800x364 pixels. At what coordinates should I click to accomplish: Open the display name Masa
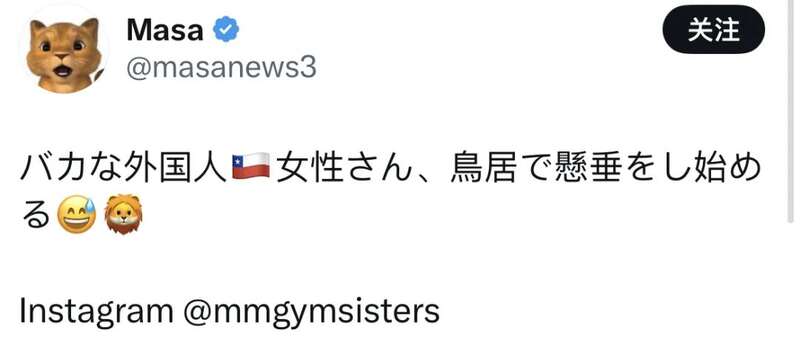click(x=164, y=31)
